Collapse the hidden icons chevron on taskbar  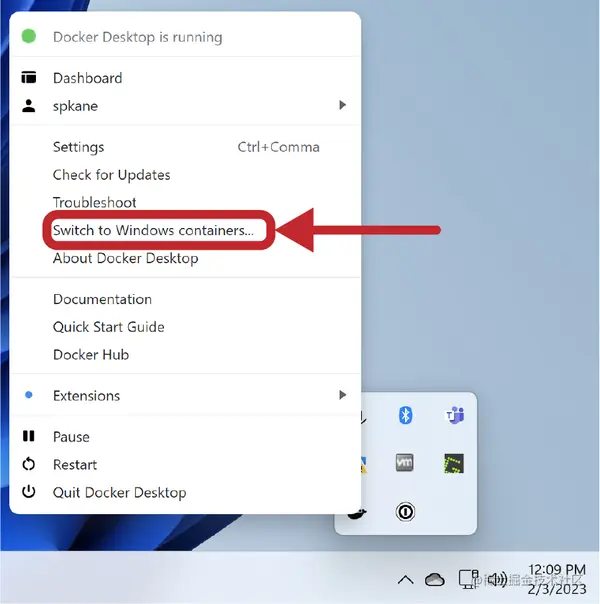(x=406, y=580)
